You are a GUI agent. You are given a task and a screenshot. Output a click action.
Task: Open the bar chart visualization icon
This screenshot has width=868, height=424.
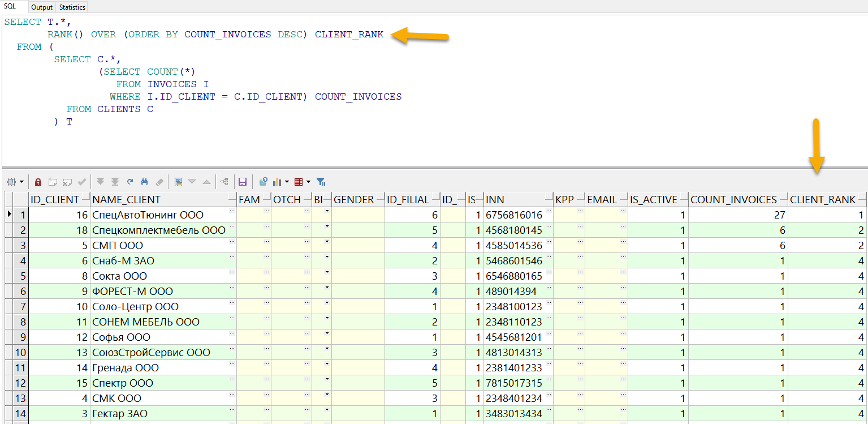(x=278, y=181)
